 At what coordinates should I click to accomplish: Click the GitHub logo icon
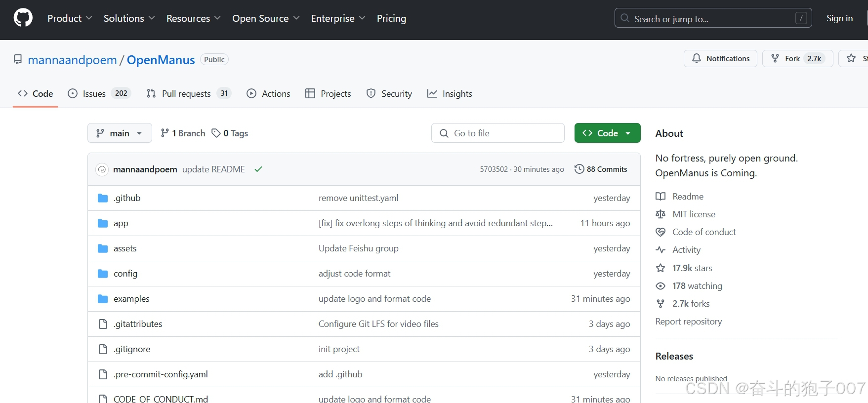tap(23, 18)
